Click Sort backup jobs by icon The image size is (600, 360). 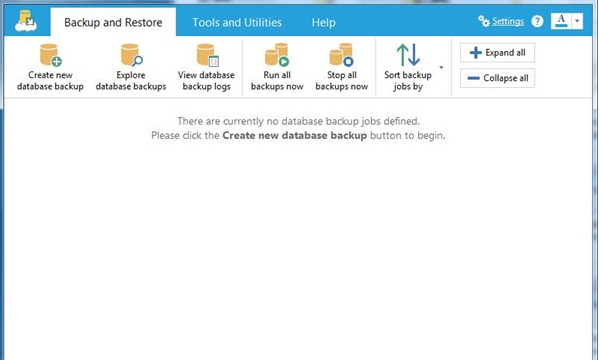[408, 55]
